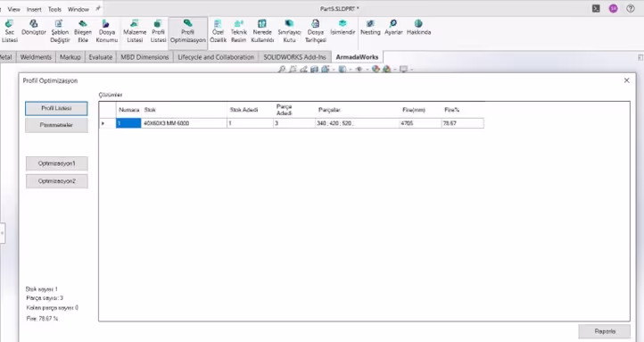Click the Parça Adedi column header
The width and height of the screenshot is (644, 342).
294,110
